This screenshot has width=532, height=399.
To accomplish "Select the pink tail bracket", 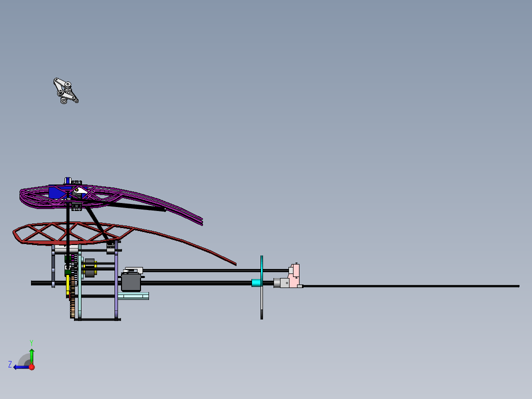I will [294, 276].
